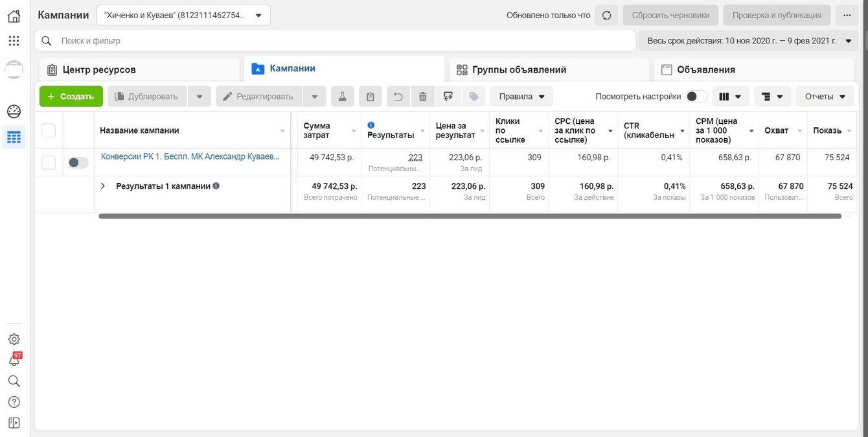Click the 223 results value in campaign row
The width and height of the screenshot is (868, 437).
pyautogui.click(x=415, y=157)
